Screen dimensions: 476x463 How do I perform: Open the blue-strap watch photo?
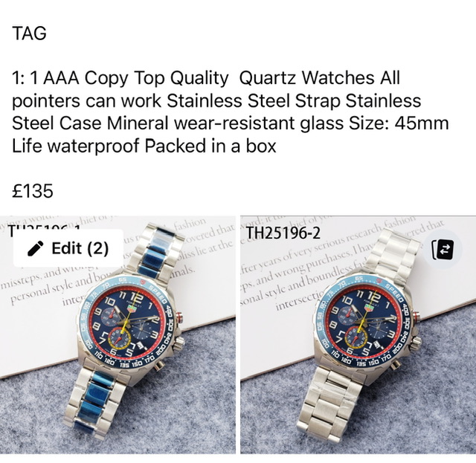(x=118, y=334)
